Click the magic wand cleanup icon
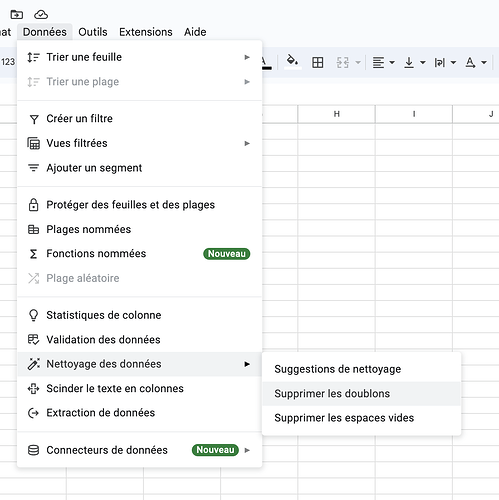Screen dimensions: 499x500 point(33,364)
